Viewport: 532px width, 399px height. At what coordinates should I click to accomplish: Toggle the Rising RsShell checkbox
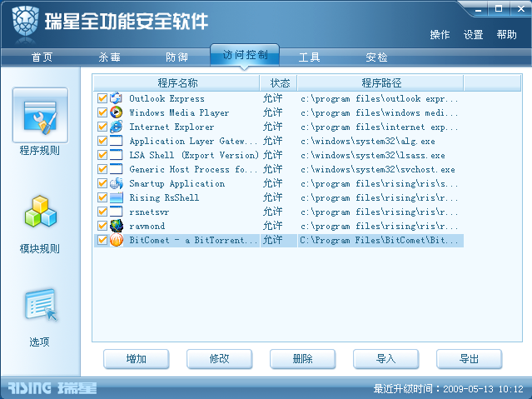(x=102, y=197)
